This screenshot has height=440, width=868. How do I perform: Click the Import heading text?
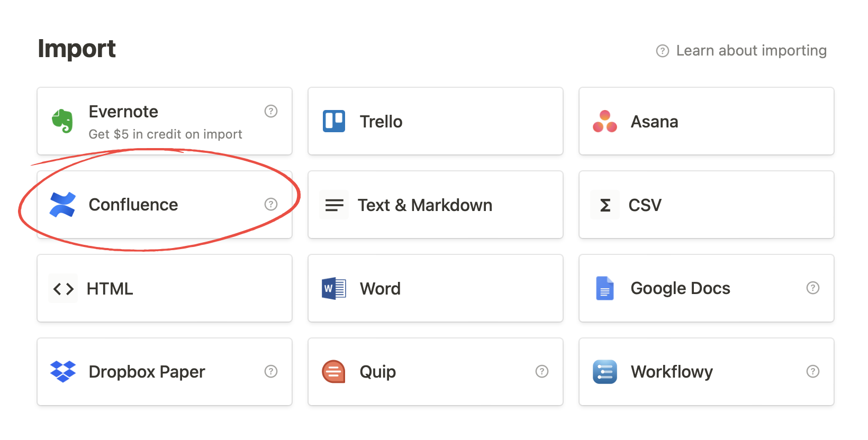[x=77, y=49]
